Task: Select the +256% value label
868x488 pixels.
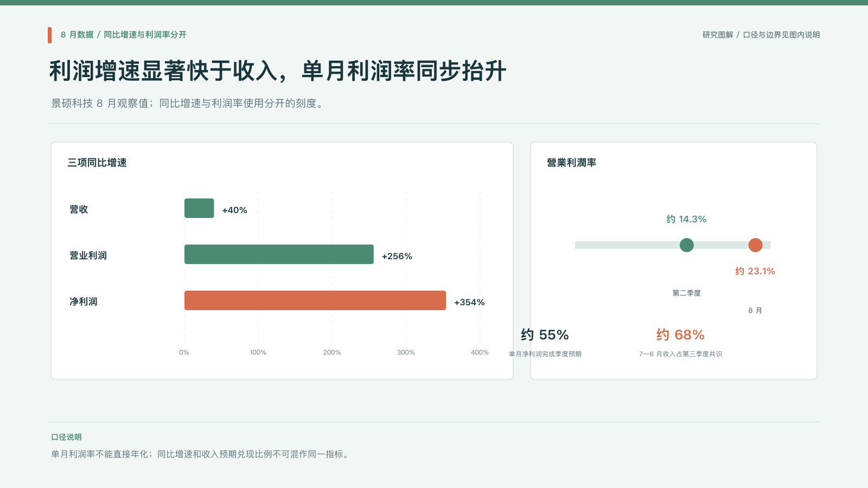Action: click(397, 256)
